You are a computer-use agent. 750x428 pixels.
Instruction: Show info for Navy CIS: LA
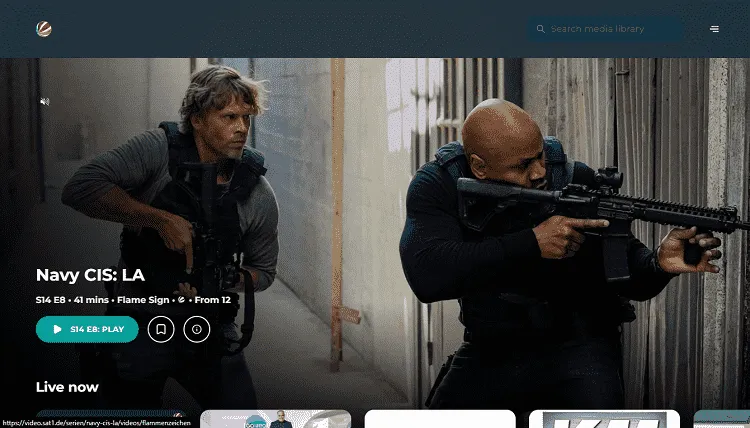pos(197,329)
